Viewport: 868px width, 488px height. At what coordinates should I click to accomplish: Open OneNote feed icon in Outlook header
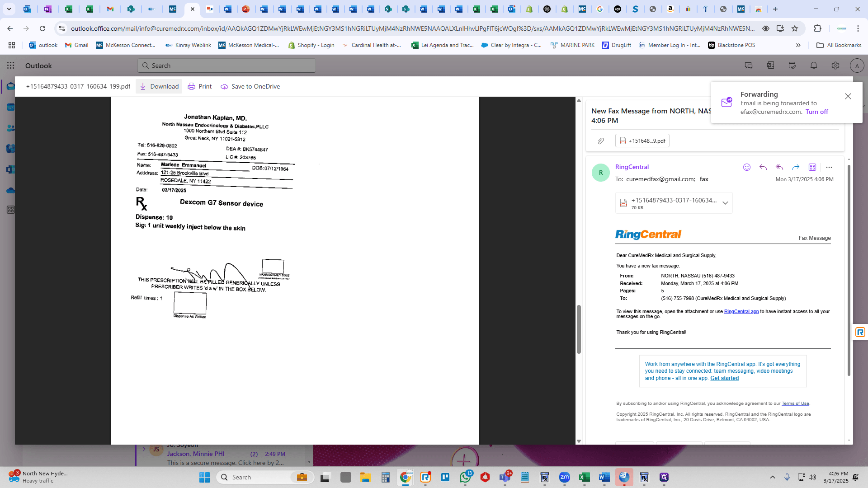tap(770, 66)
